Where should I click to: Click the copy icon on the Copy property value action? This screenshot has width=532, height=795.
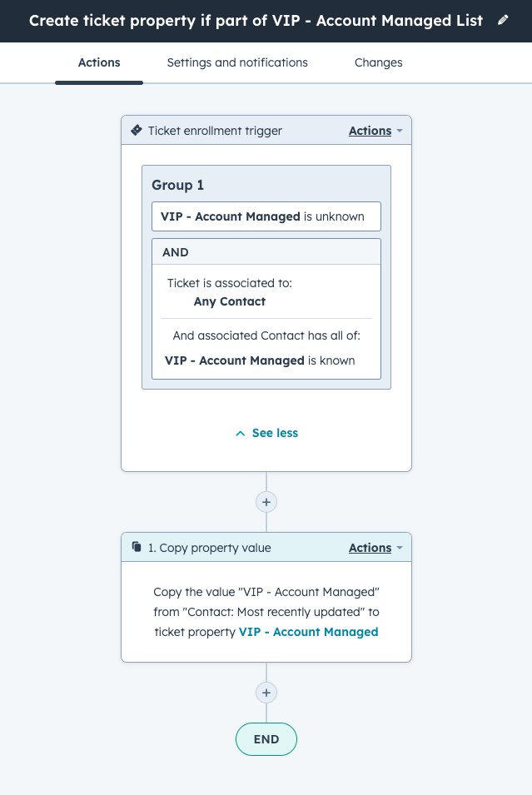(x=136, y=547)
